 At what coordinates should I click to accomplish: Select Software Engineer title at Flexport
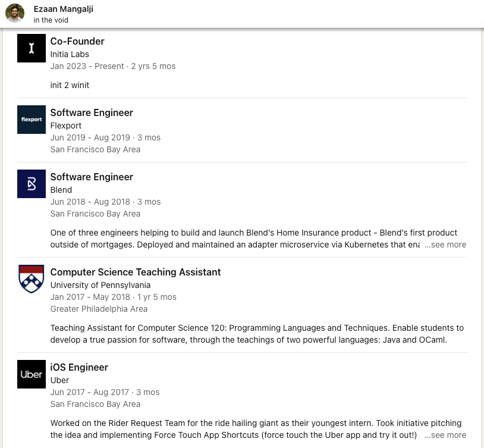[x=92, y=113]
